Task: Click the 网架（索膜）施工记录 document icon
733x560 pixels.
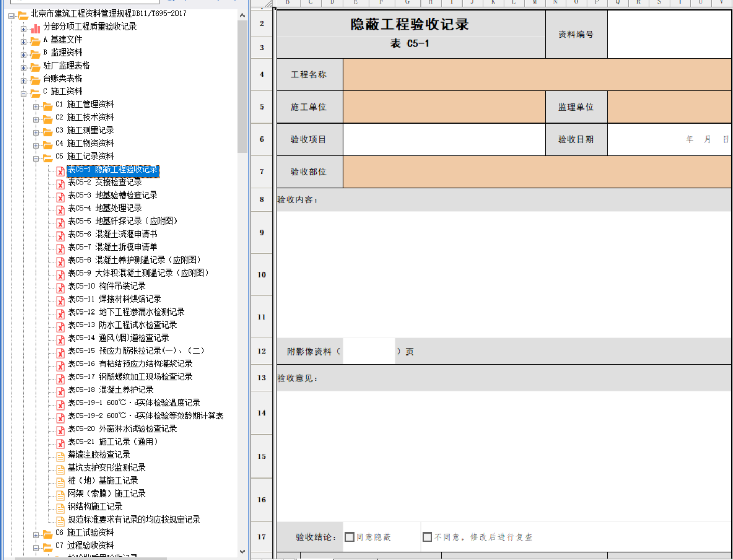Action: pyautogui.click(x=61, y=495)
